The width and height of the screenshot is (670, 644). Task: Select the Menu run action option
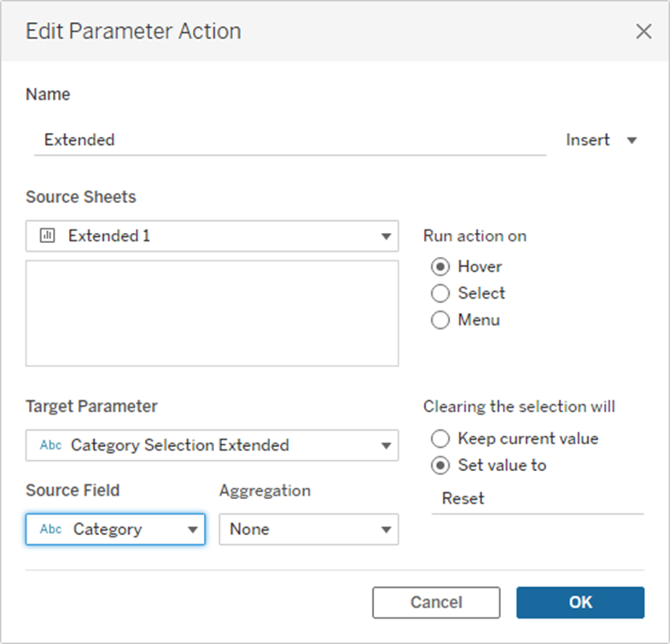coord(440,321)
